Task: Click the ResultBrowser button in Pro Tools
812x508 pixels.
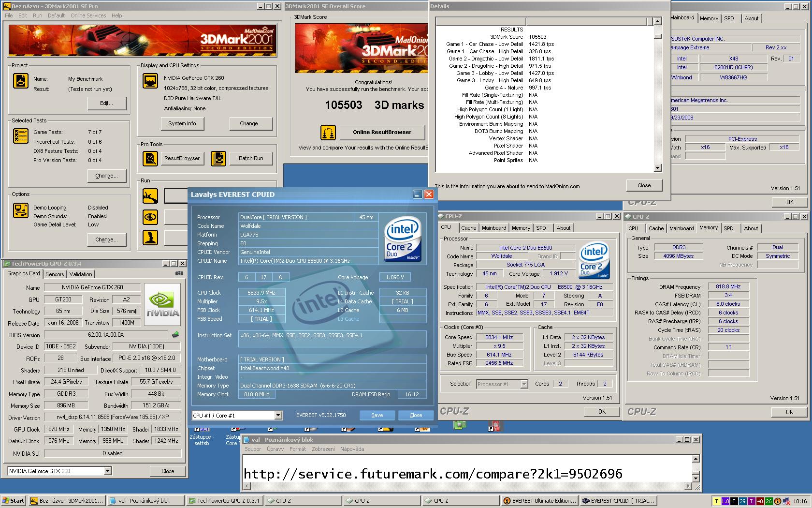Action: 182,158
